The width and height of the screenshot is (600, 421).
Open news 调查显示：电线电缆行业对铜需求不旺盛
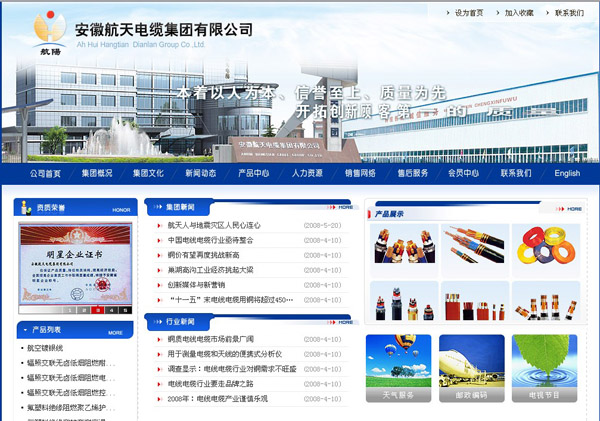coord(232,369)
